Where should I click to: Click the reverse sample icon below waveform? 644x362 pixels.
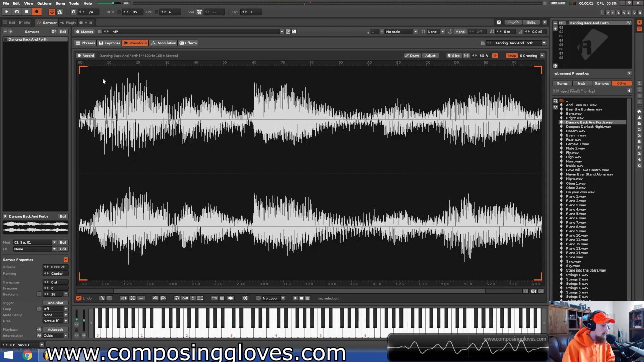[x=177, y=298]
